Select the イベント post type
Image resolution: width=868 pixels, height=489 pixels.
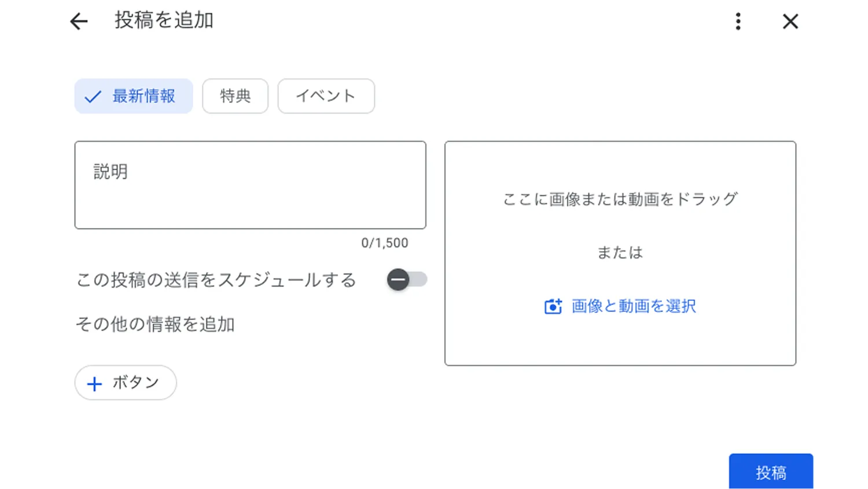tap(326, 96)
